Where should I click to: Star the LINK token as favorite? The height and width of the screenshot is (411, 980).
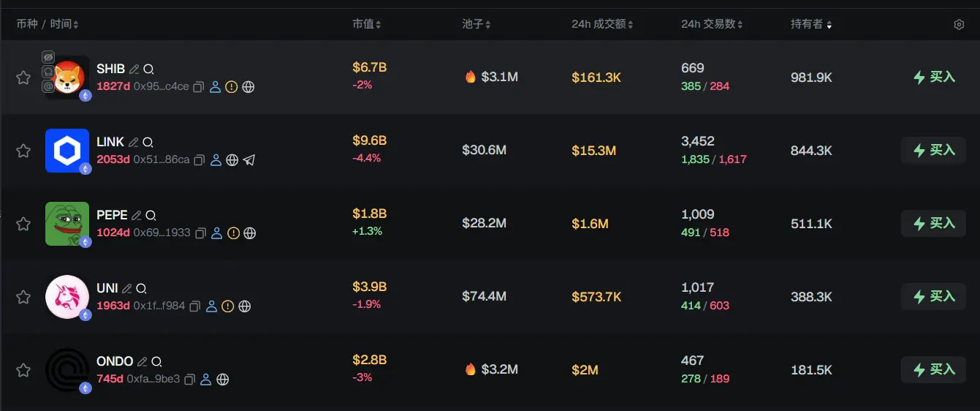(x=23, y=151)
